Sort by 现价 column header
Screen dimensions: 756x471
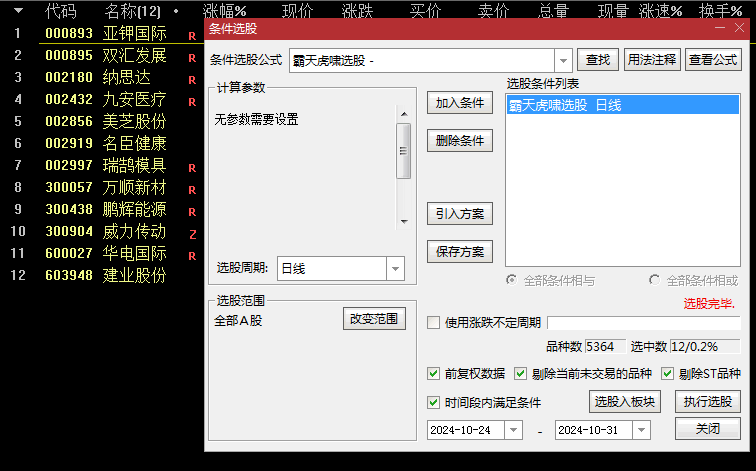tap(297, 10)
